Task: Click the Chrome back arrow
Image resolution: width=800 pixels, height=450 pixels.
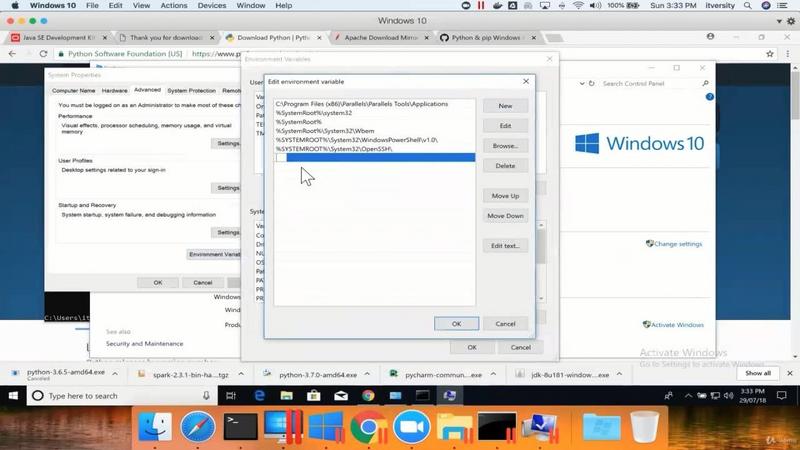Action: 12,54
